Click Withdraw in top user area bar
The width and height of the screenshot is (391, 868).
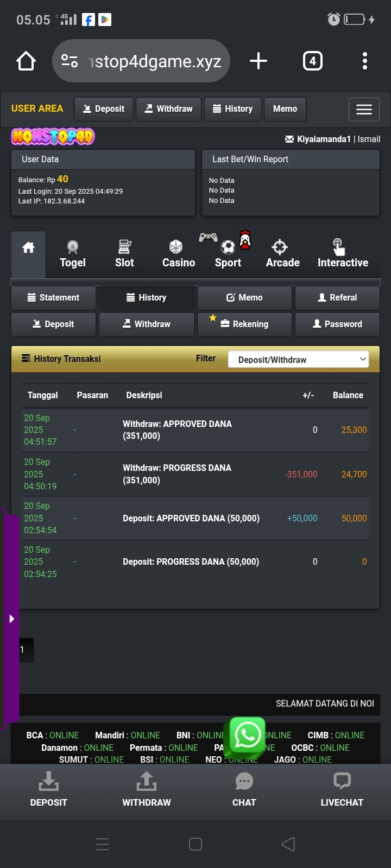(x=168, y=109)
